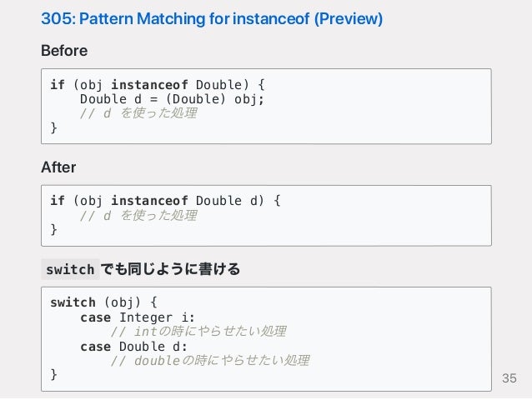Click the closing brace of the After block
The width and height of the screenshot is (532, 400).
pyautogui.click(x=54, y=229)
